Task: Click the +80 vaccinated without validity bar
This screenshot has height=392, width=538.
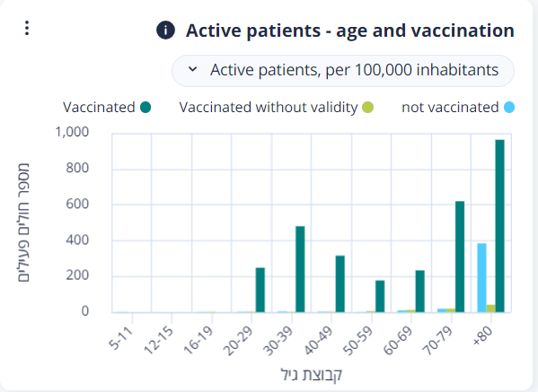Action: (x=490, y=309)
